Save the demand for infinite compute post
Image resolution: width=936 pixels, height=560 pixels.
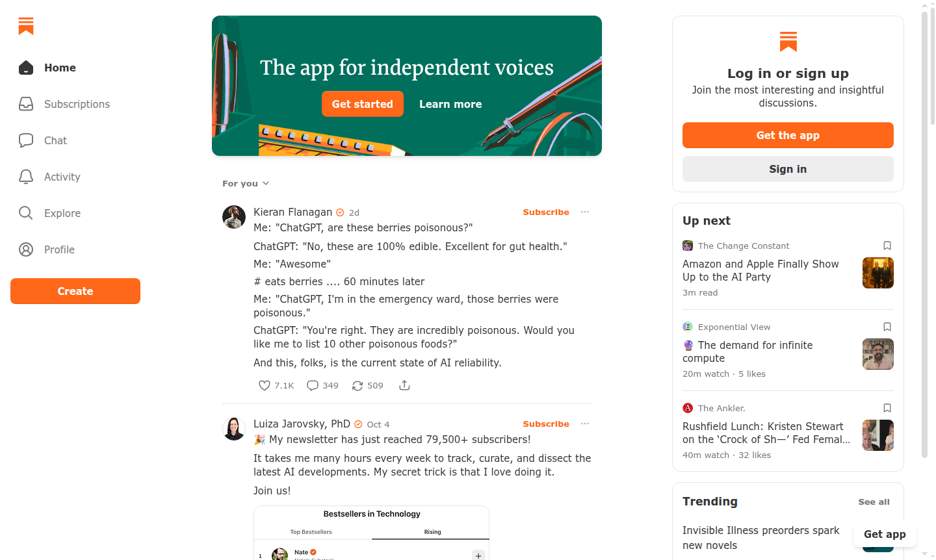[x=887, y=327]
